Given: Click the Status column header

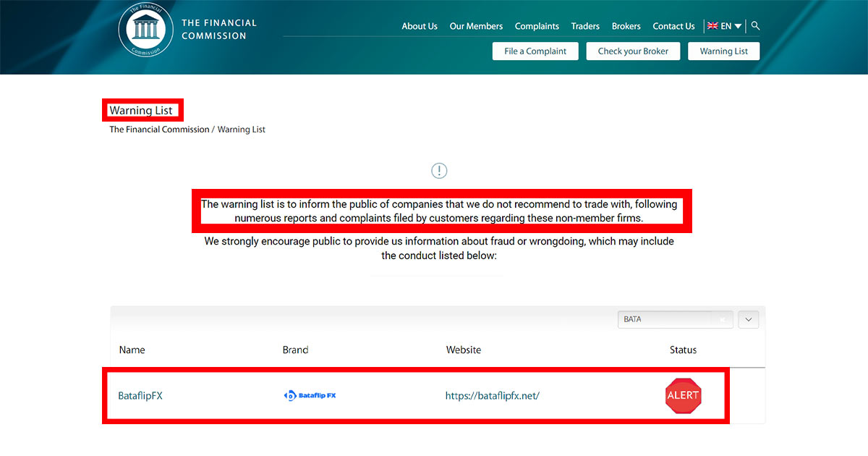Looking at the screenshot, I should tap(683, 350).
